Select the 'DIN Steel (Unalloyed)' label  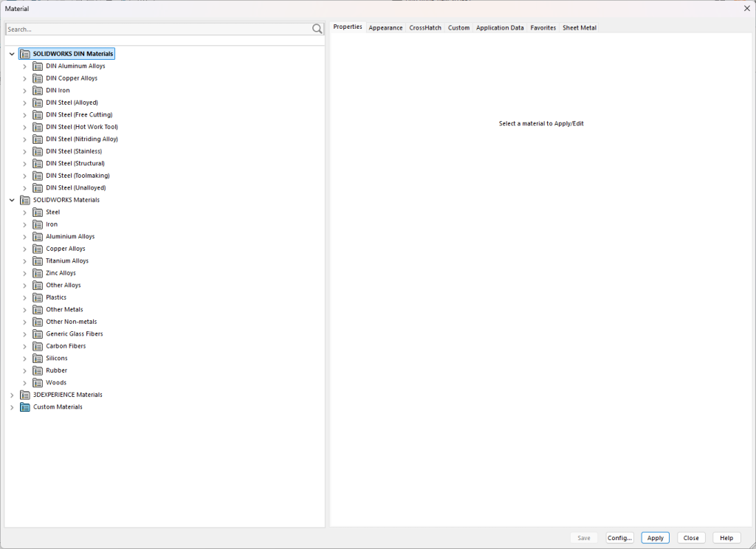click(x=76, y=188)
